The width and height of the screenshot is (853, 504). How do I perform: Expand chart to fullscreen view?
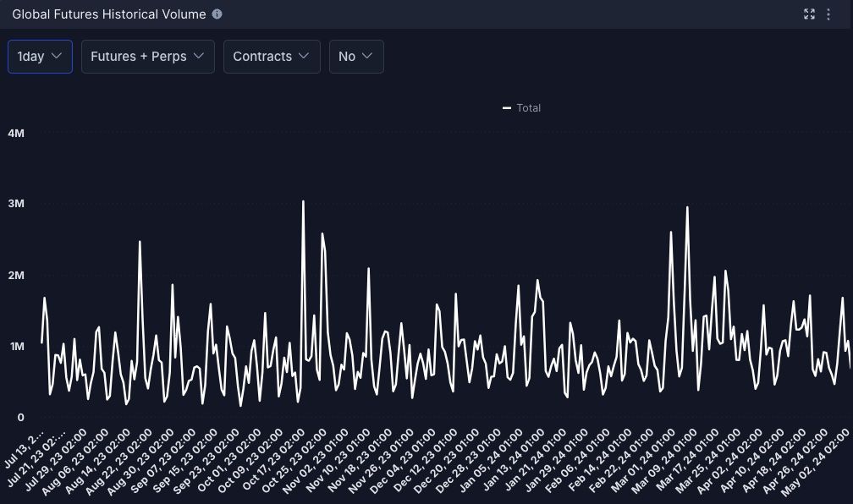(x=809, y=14)
